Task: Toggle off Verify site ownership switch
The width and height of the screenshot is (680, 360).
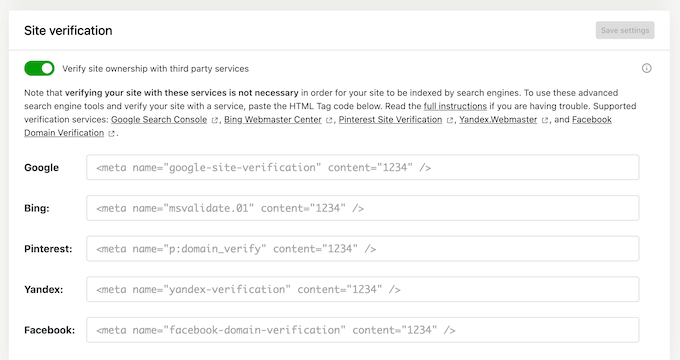Action: [39, 69]
